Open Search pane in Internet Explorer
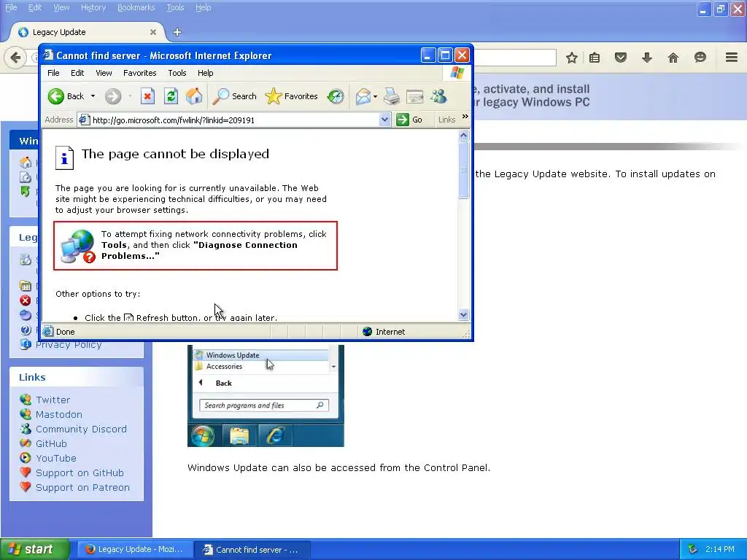 point(234,96)
